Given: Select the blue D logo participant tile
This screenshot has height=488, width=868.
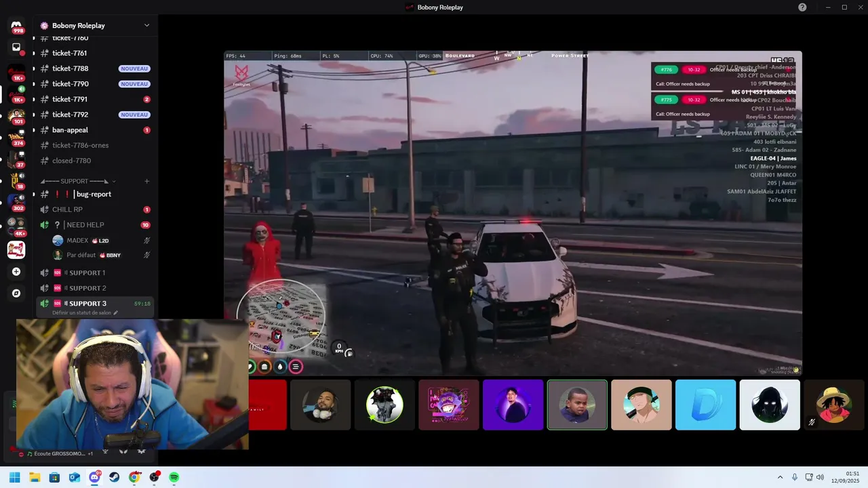Looking at the screenshot, I should [705, 405].
